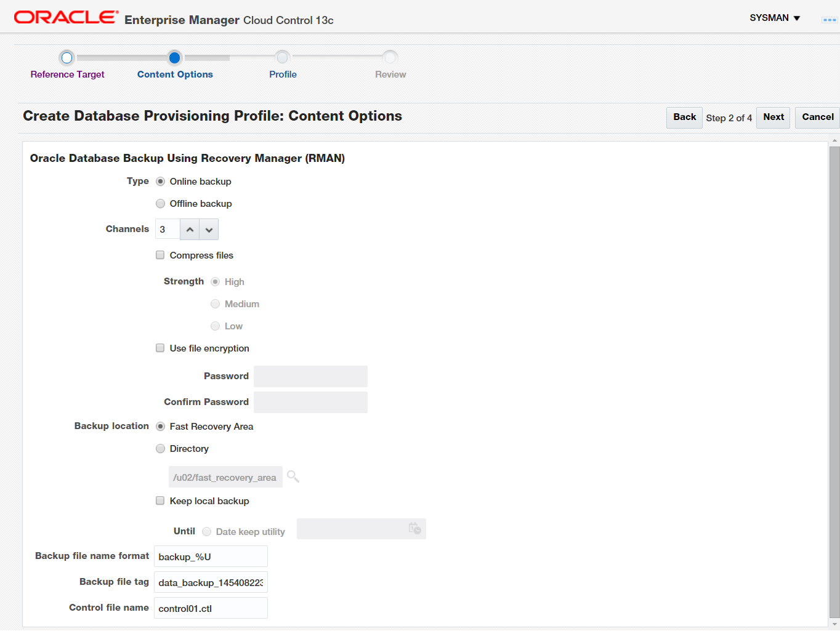This screenshot has height=631, width=840.
Task: Choose Medium compression strength
Action: (x=215, y=304)
